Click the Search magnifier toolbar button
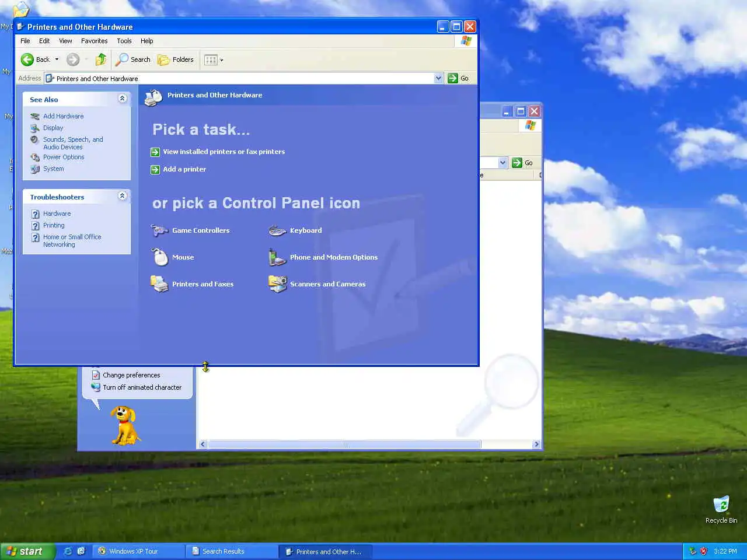This screenshot has width=747, height=560. point(133,60)
